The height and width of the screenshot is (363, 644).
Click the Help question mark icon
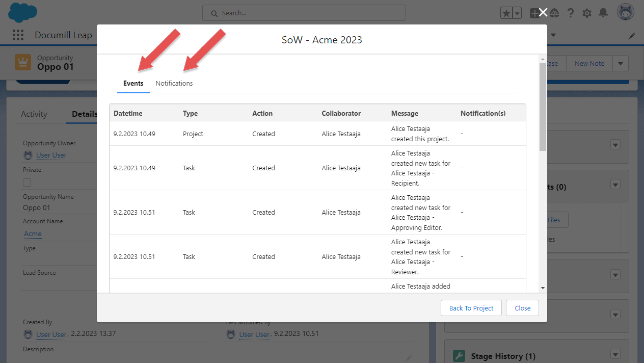tap(571, 13)
